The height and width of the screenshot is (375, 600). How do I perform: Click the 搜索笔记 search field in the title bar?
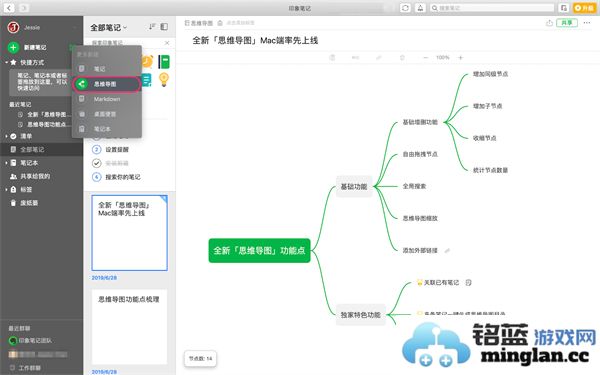pos(492,8)
